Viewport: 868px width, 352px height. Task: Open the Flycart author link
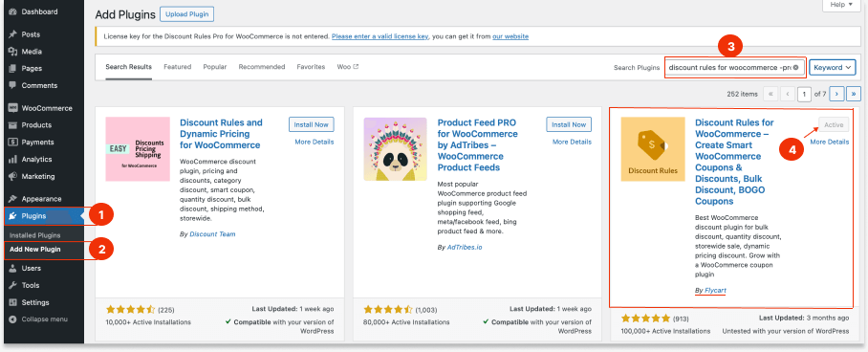[715, 290]
